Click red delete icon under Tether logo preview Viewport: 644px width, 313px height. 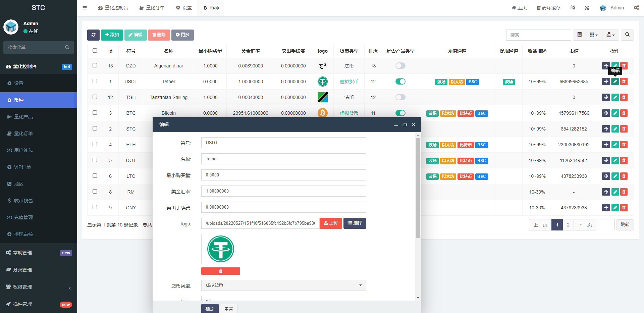tap(220, 271)
